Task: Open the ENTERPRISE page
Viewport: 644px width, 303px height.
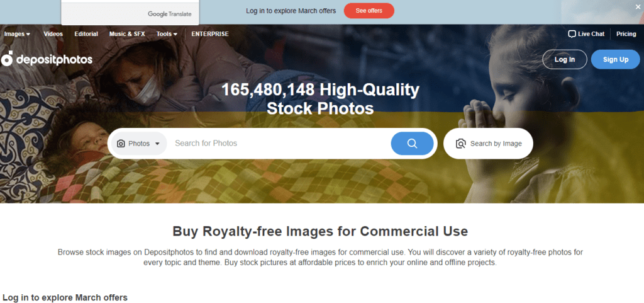Action: (210, 34)
